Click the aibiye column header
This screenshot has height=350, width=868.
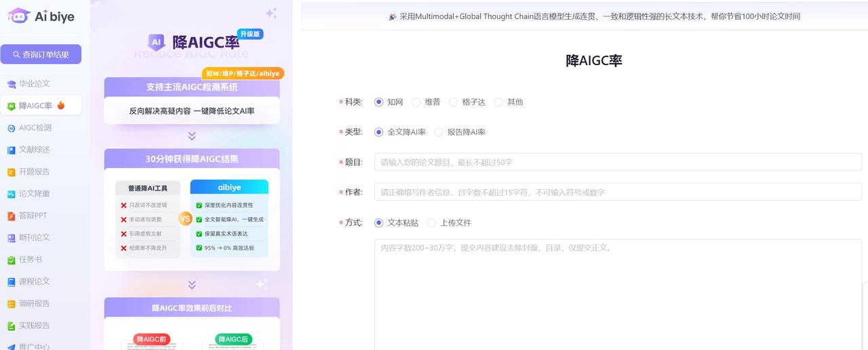point(229,187)
